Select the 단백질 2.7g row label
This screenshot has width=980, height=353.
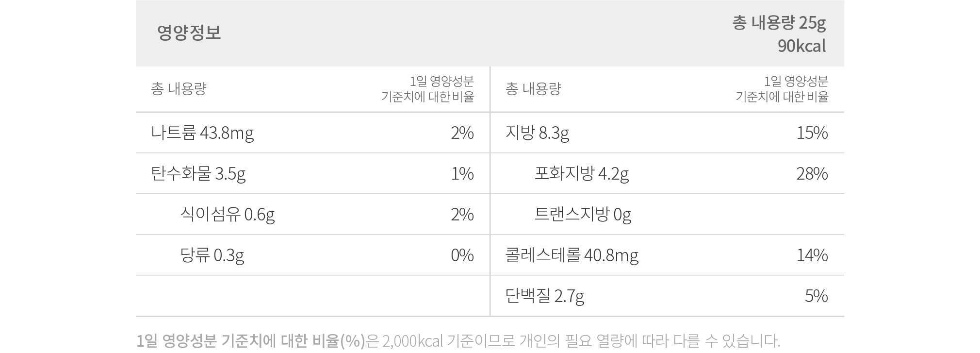[545, 296]
